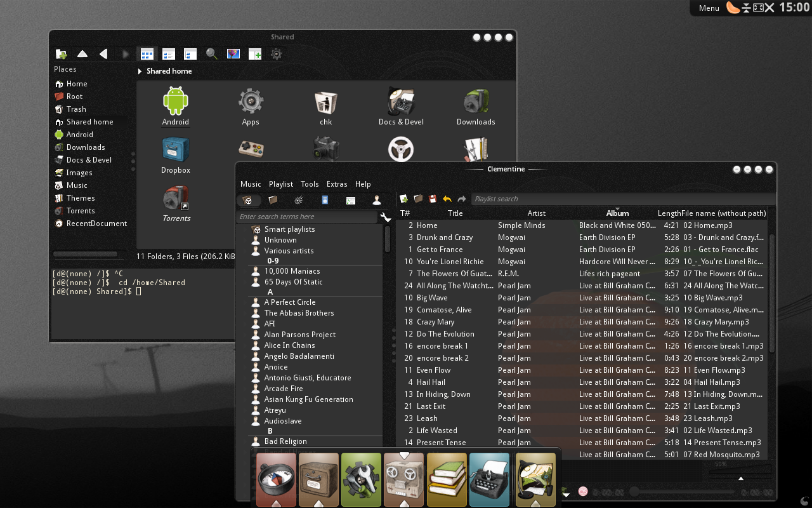This screenshot has width=812, height=508.
Task: Open RecentDocument in Places sidebar
Action: click(96, 224)
